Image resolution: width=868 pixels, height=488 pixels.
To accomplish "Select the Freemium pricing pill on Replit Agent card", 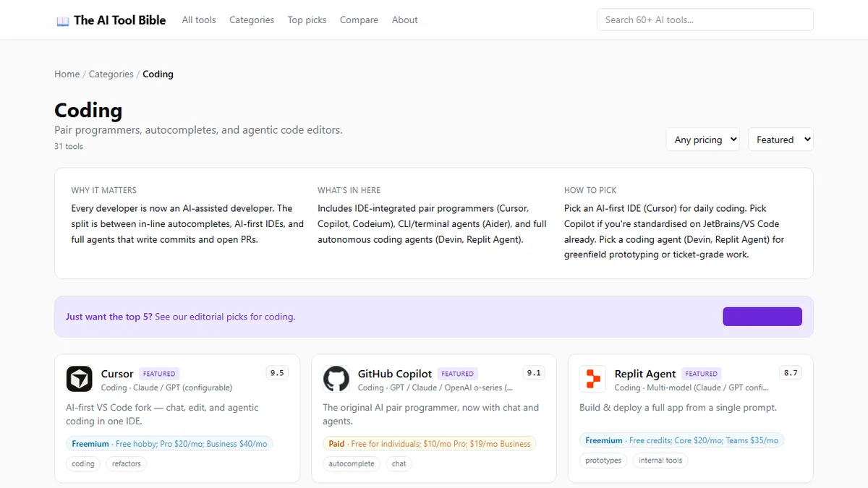I will click(682, 440).
